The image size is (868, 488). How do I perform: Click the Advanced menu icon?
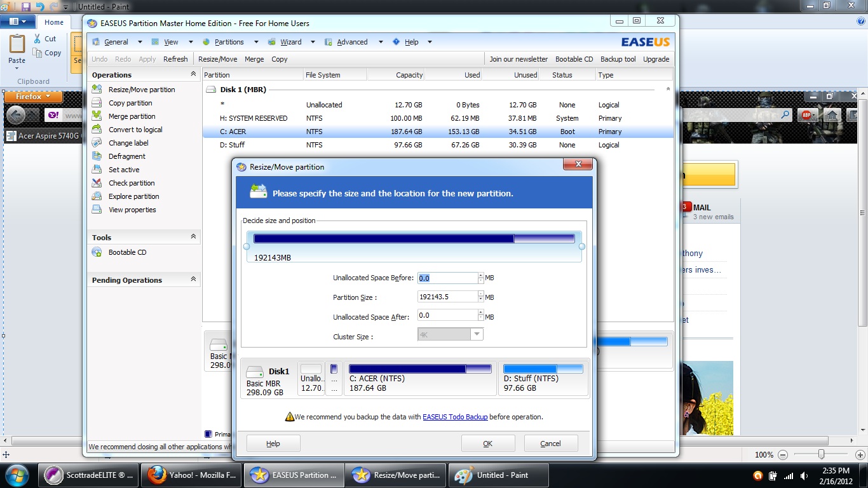pos(329,42)
